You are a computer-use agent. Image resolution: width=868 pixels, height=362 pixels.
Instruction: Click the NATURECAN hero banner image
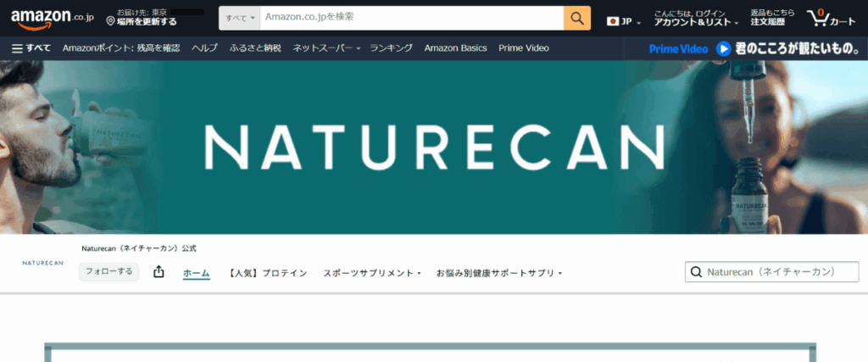click(434, 148)
